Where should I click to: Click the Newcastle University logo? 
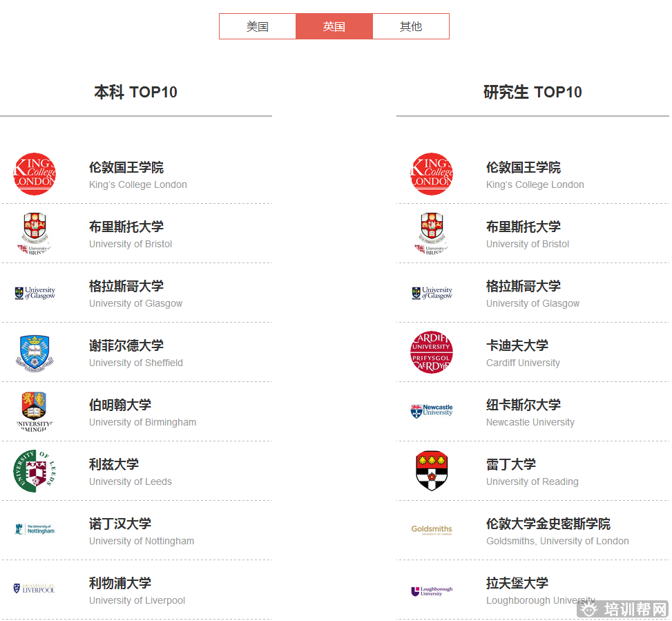click(x=432, y=411)
